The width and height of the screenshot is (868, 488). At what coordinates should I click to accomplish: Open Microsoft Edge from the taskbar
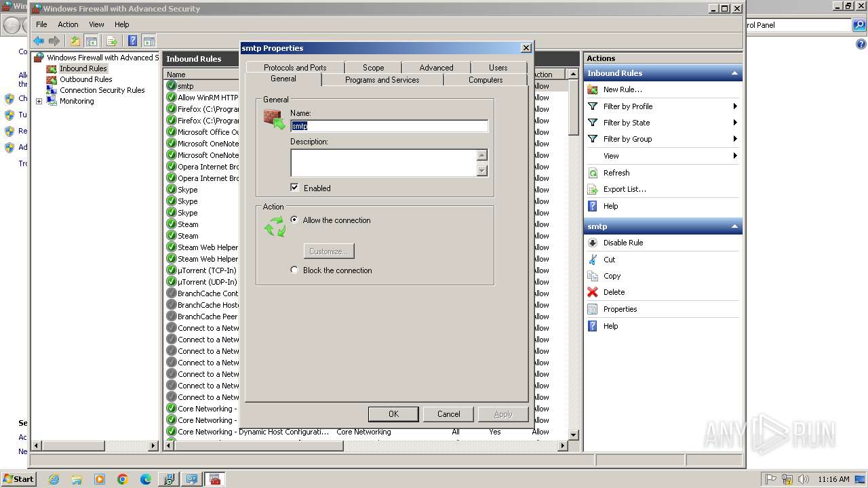click(x=146, y=479)
